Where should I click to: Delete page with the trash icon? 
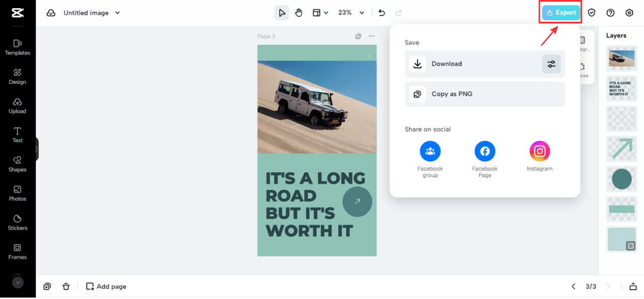(66, 286)
